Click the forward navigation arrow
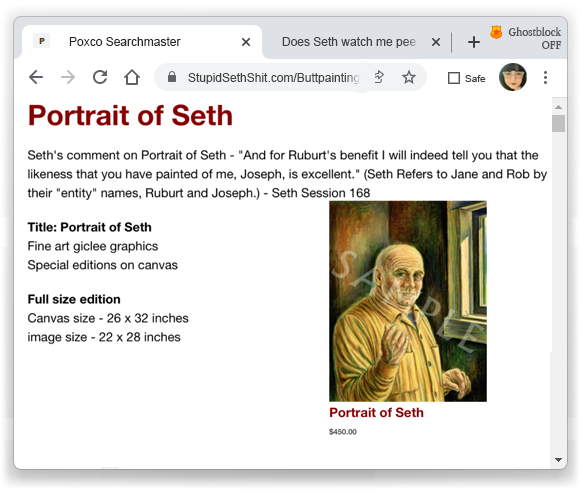Screen dimensions: 580x504 (68, 77)
